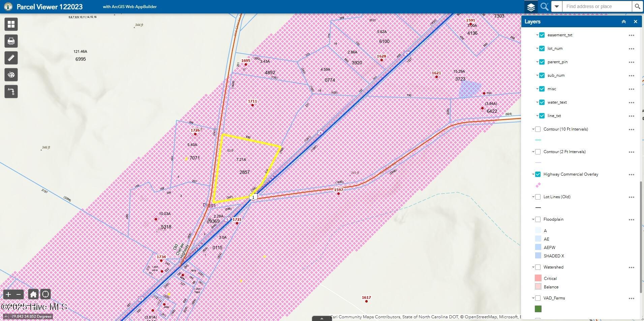
Task: Open the ellipsis menu for lot_num
Action: [631, 48]
